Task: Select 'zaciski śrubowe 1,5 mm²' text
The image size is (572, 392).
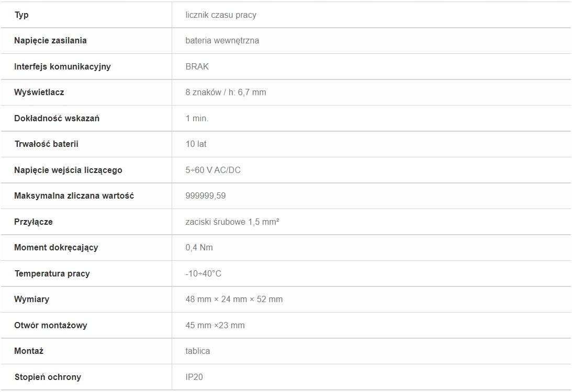Action: click(232, 222)
